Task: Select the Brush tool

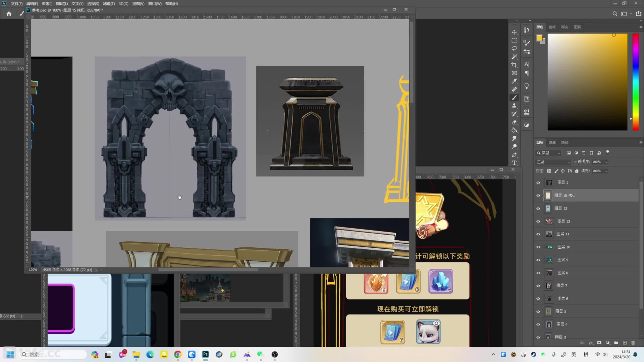Action: click(514, 98)
